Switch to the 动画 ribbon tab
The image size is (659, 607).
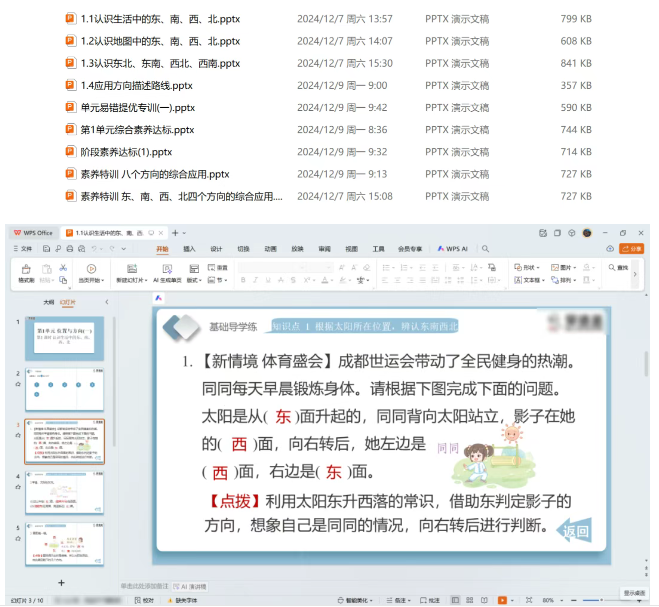tap(270, 249)
